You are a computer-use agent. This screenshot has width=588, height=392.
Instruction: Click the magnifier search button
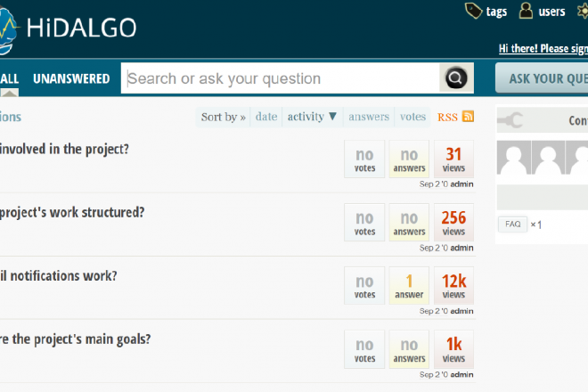coord(455,78)
